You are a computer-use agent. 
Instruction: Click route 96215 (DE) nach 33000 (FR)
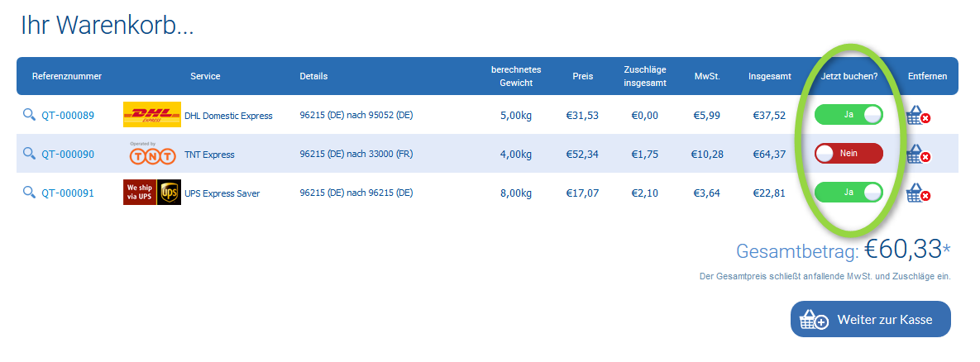tap(356, 154)
